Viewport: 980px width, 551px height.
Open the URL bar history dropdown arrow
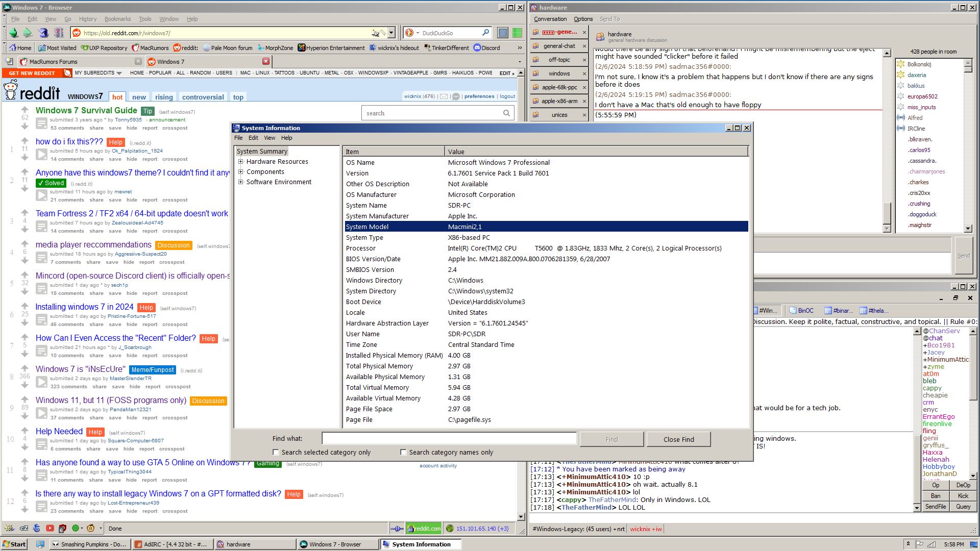point(391,33)
